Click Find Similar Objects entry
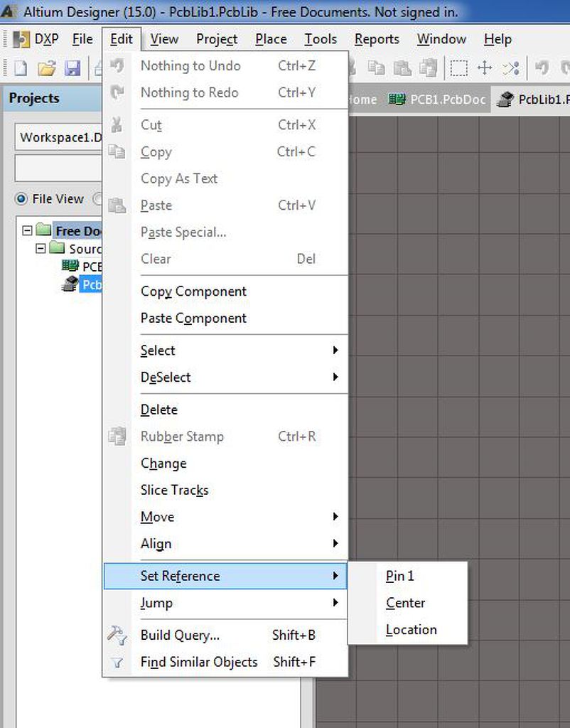 click(x=199, y=662)
